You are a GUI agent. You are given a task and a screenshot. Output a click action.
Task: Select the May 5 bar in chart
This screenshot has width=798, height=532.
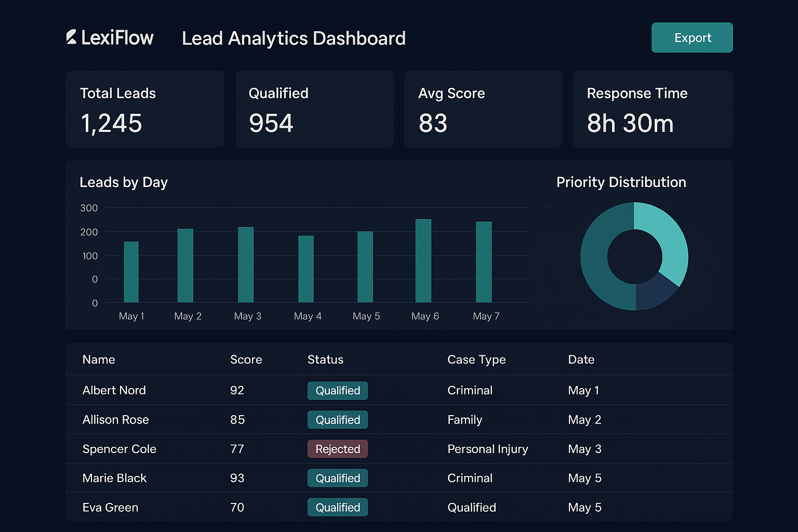coord(365,267)
